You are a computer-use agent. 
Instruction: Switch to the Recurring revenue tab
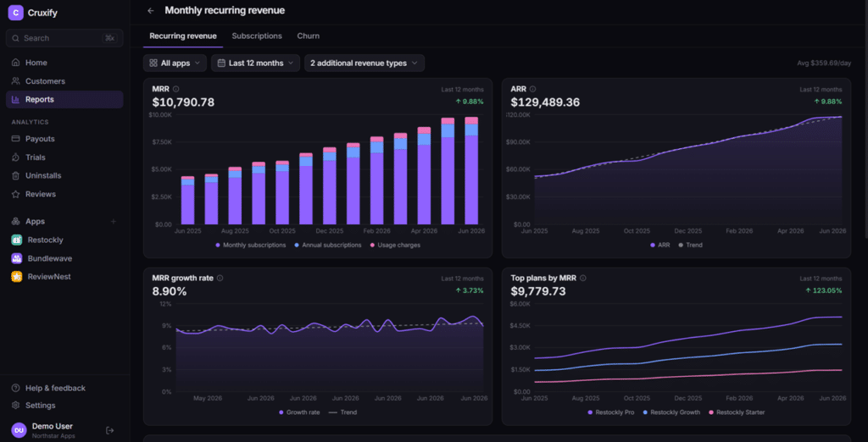183,36
